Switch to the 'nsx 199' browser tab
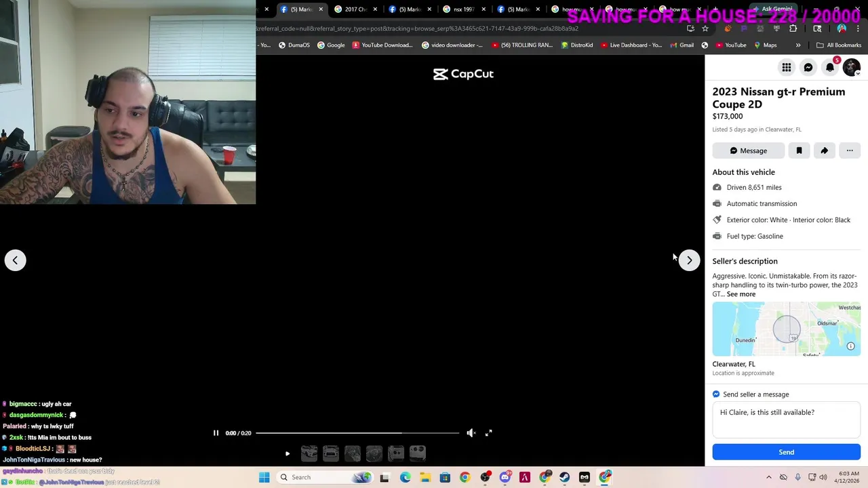This screenshot has width=868, height=488. [x=464, y=9]
